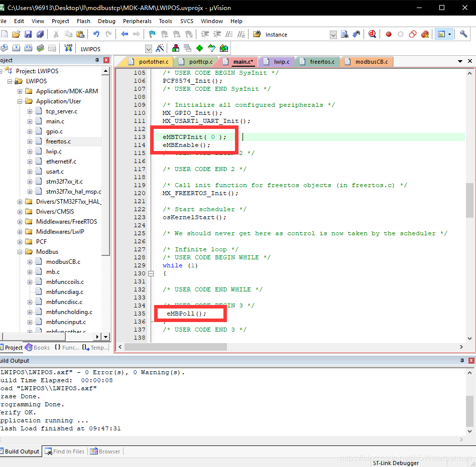The height and width of the screenshot is (467, 476).
Task: Click the editor vertical scrollbar thumb
Action: pyautogui.click(x=469, y=201)
